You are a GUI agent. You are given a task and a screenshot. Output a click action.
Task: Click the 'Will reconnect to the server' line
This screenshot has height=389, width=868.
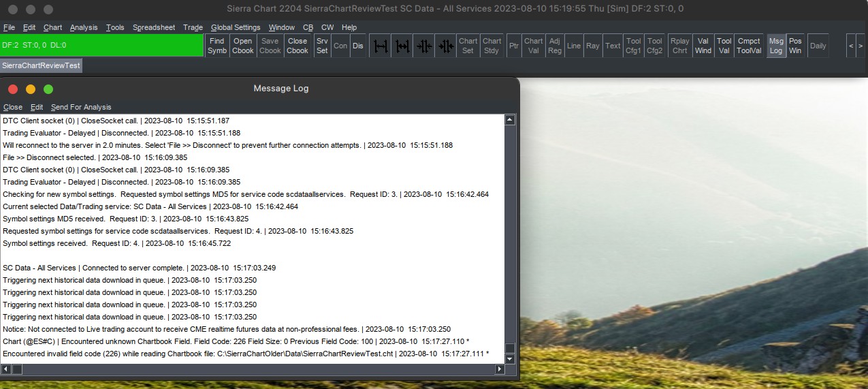pos(227,145)
